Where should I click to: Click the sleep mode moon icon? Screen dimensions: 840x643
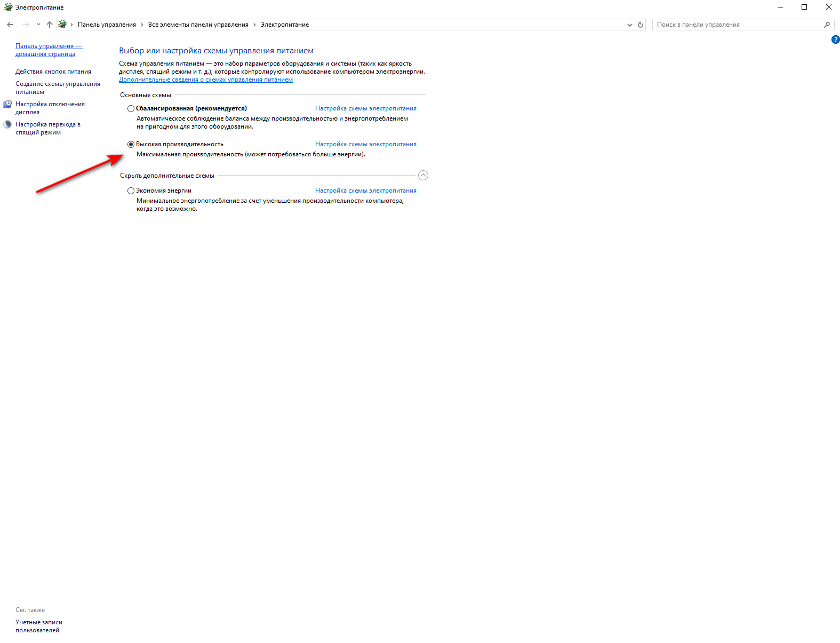click(x=7, y=124)
